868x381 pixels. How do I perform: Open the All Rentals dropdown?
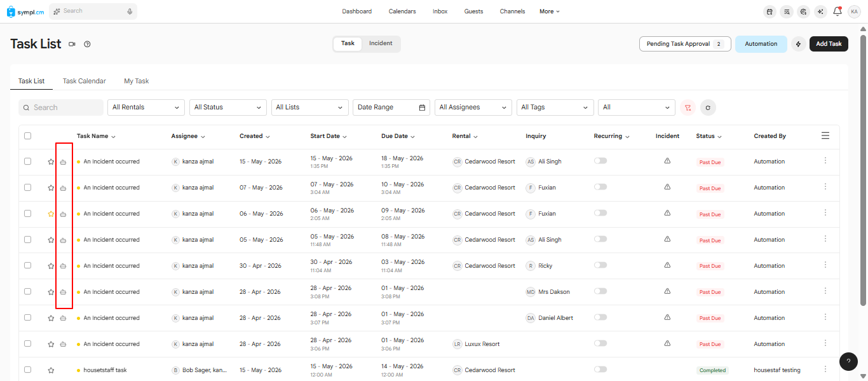pos(146,107)
